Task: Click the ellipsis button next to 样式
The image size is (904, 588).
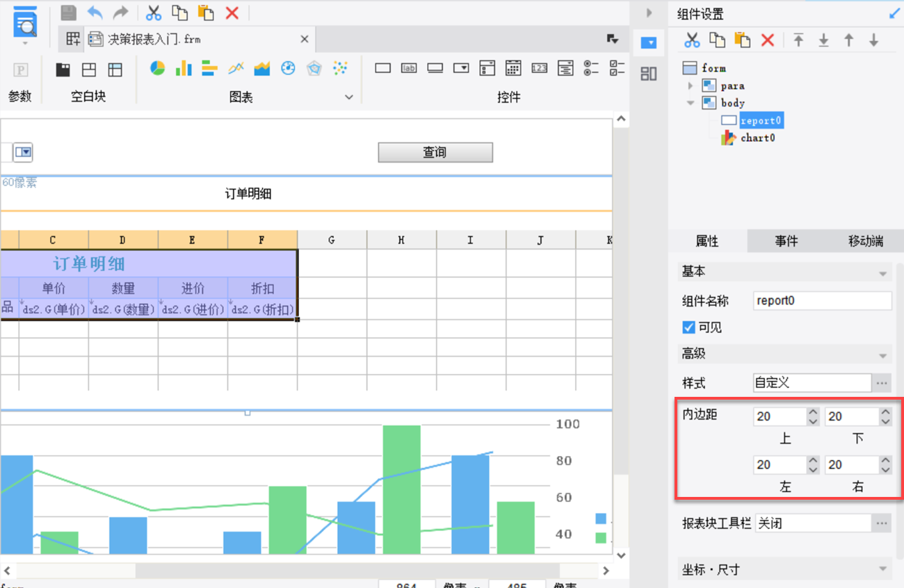Action: coord(882,383)
